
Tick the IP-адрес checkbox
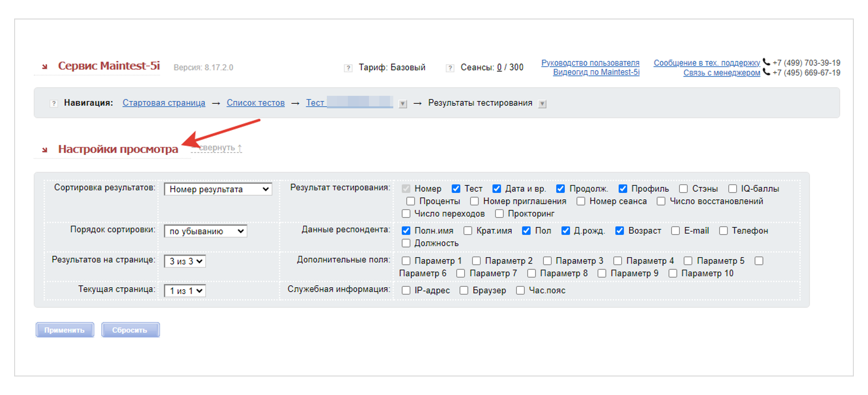click(406, 291)
